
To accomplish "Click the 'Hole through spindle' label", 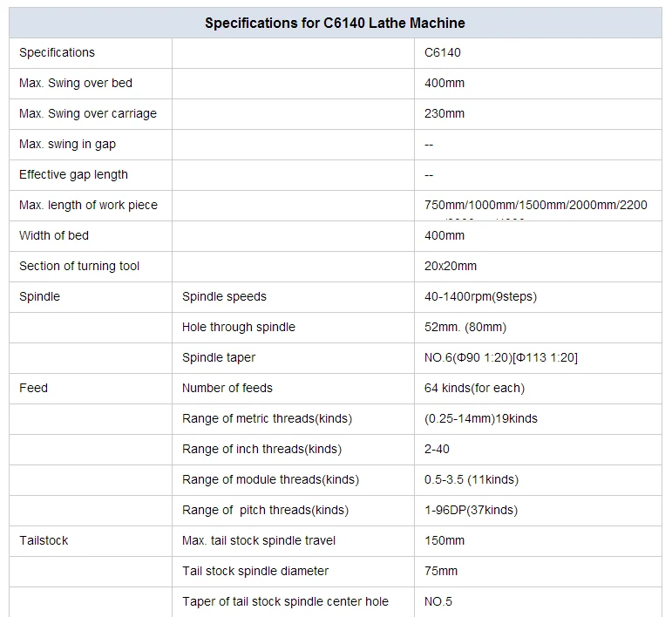I will tap(239, 327).
